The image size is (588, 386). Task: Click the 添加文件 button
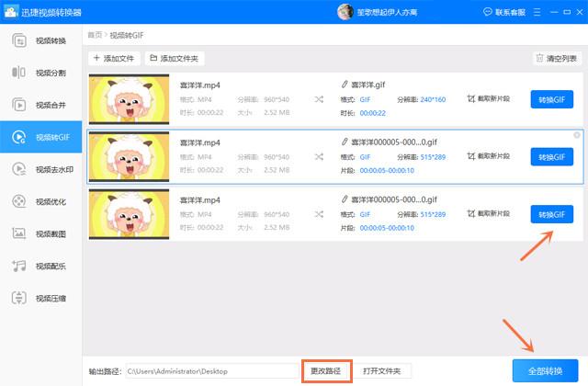point(114,58)
